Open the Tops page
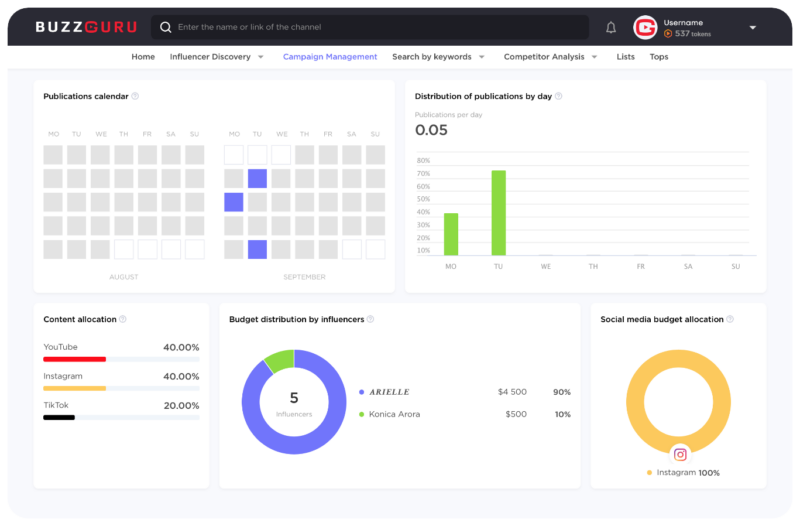 click(659, 57)
